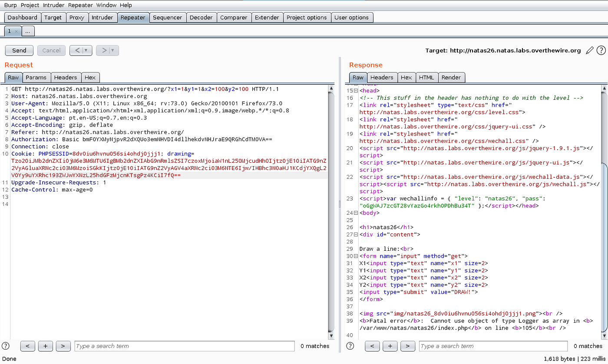This screenshot has width=608, height=364.
Task: Open Request search options with plus button
Action: pos(45,346)
